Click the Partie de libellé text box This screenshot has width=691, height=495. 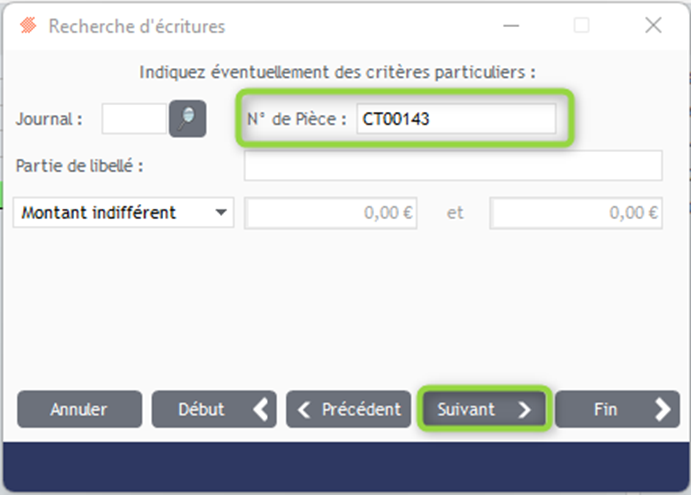point(453,166)
